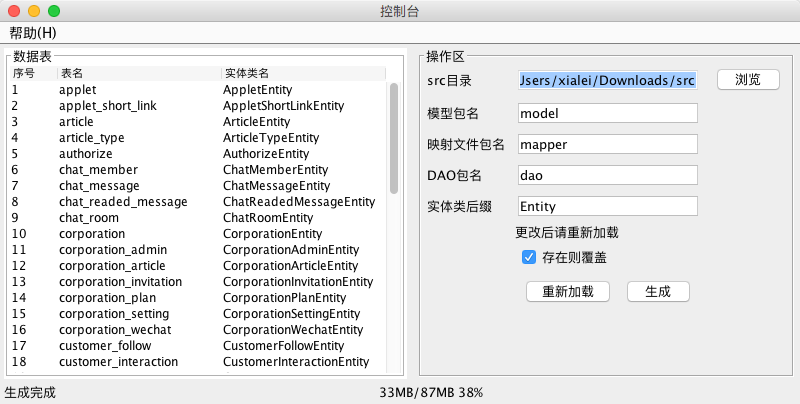Click the 浏览 browse button

[x=748, y=80]
